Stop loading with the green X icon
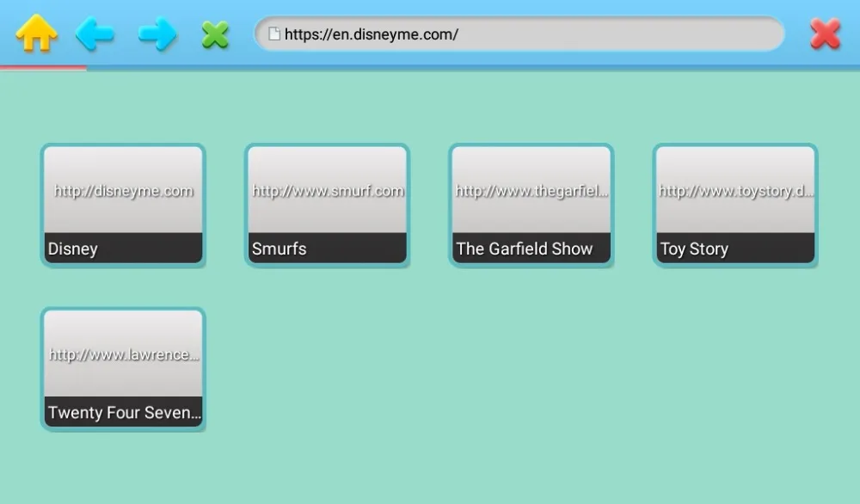 pos(215,34)
